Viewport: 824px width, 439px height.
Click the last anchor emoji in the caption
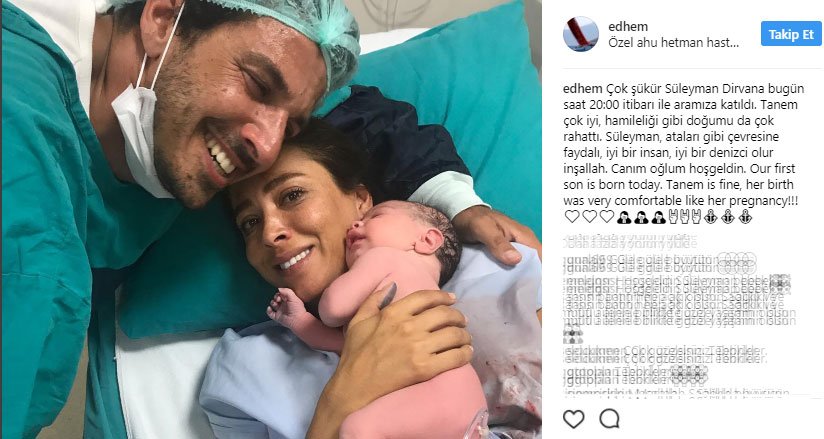(x=745, y=217)
